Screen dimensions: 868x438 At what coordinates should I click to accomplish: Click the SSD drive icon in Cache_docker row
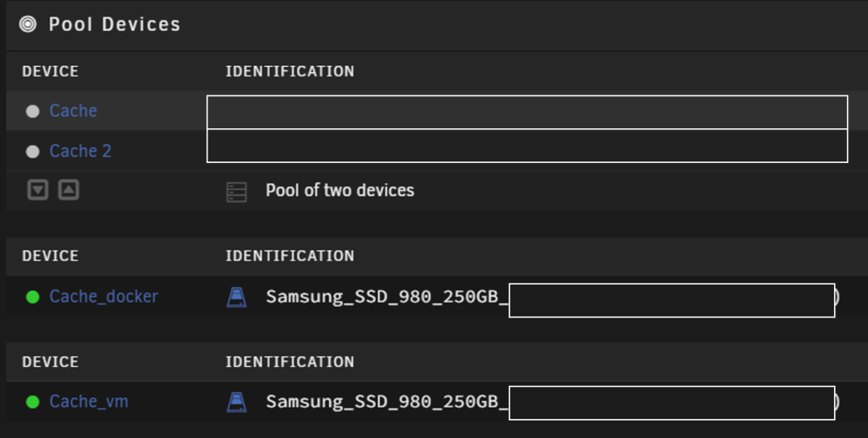[236, 297]
